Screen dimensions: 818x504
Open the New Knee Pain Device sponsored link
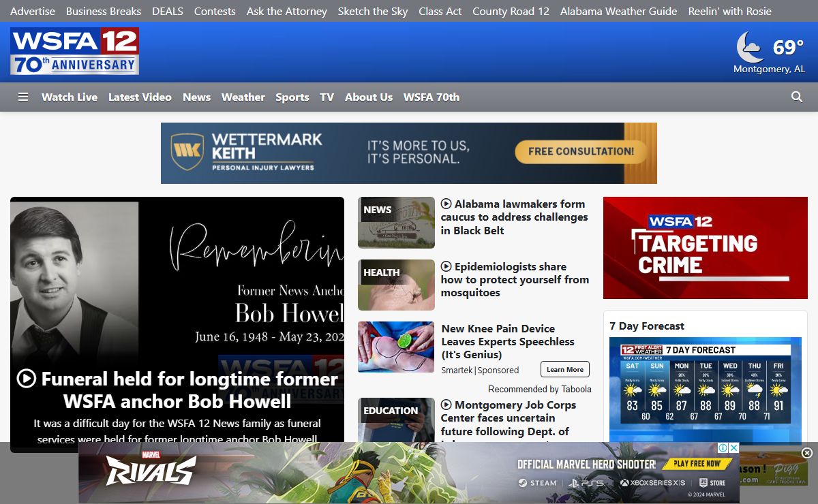pyautogui.click(x=508, y=342)
